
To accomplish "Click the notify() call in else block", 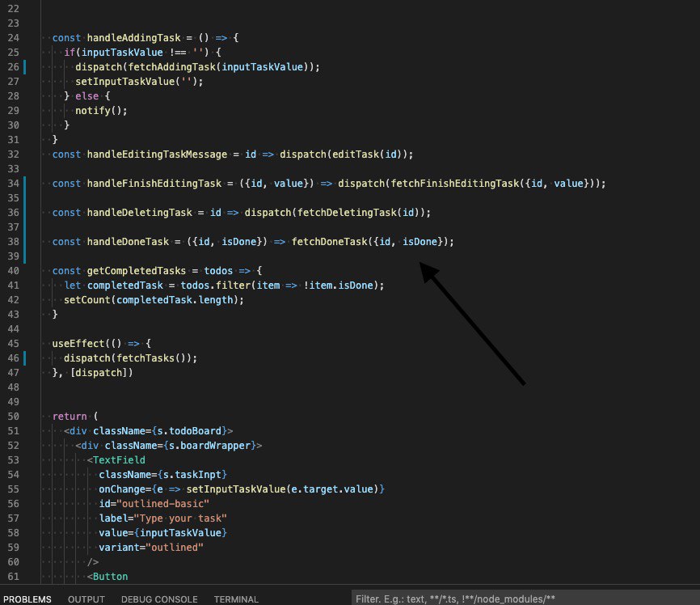I will click(x=101, y=111).
